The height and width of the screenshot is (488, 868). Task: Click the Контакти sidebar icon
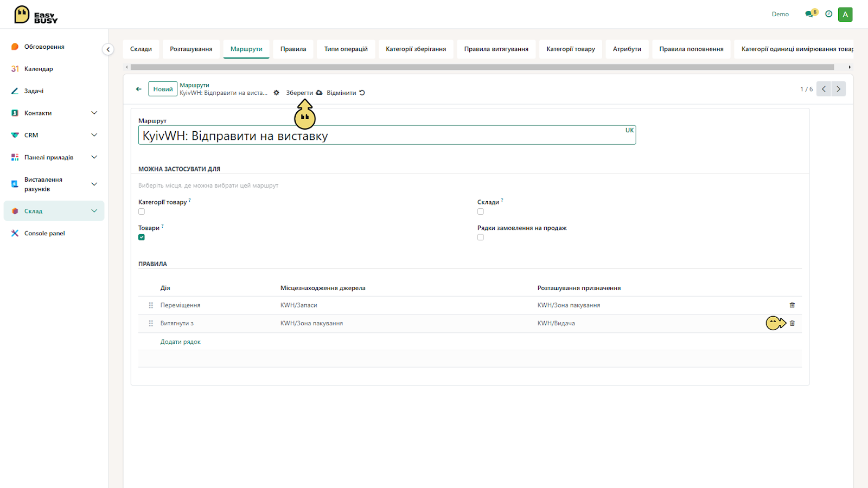(15, 113)
